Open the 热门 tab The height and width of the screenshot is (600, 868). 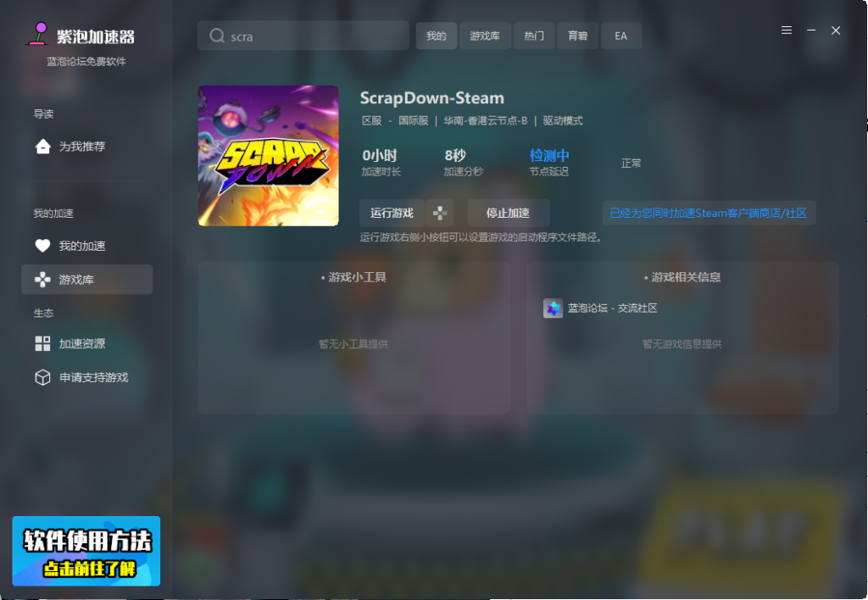click(534, 36)
